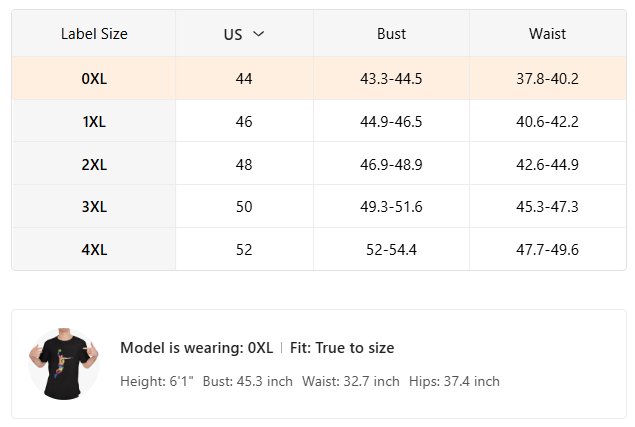Select the 1XL label size row
The height and width of the screenshot is (427, 635).
coord(94,121)
